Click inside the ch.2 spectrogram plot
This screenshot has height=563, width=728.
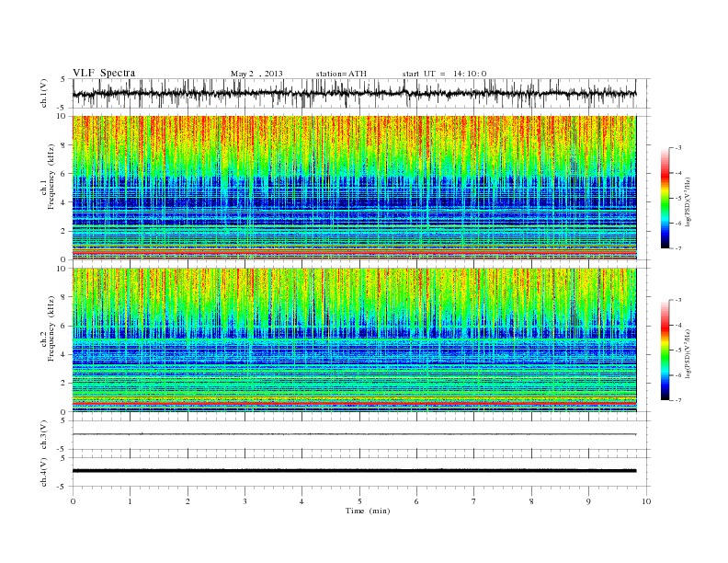354,339
